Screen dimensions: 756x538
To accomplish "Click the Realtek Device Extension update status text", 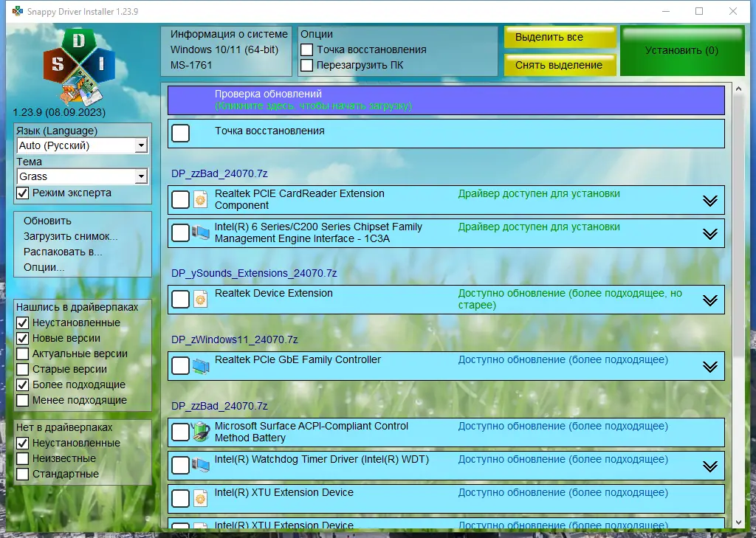I will 570,300.
